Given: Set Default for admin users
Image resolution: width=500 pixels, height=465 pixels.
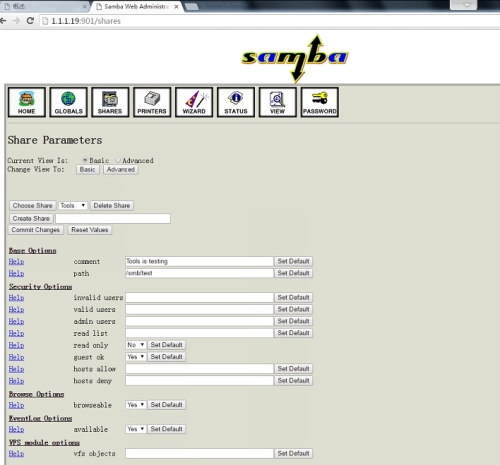Looking at the screenshot, I should point(294,321).
